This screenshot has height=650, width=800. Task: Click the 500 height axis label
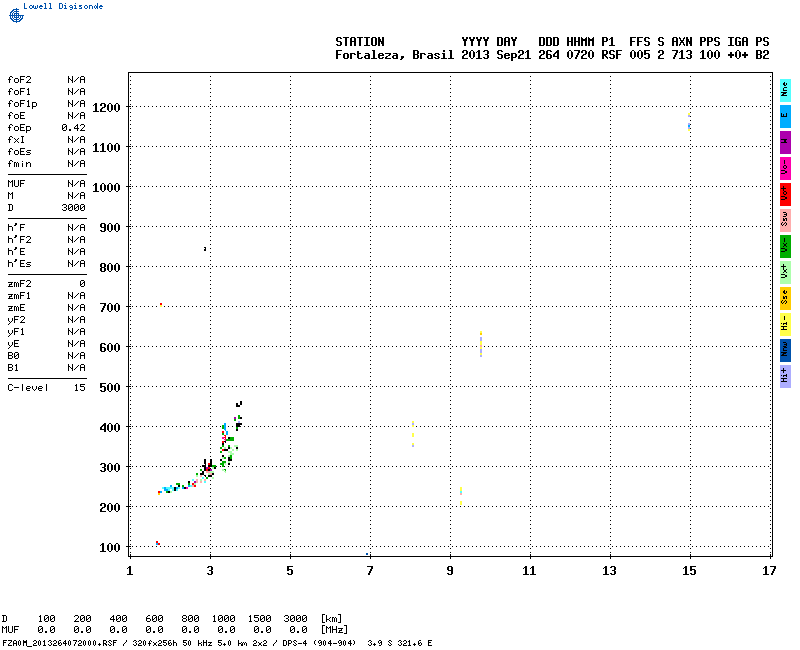point(110,388)
